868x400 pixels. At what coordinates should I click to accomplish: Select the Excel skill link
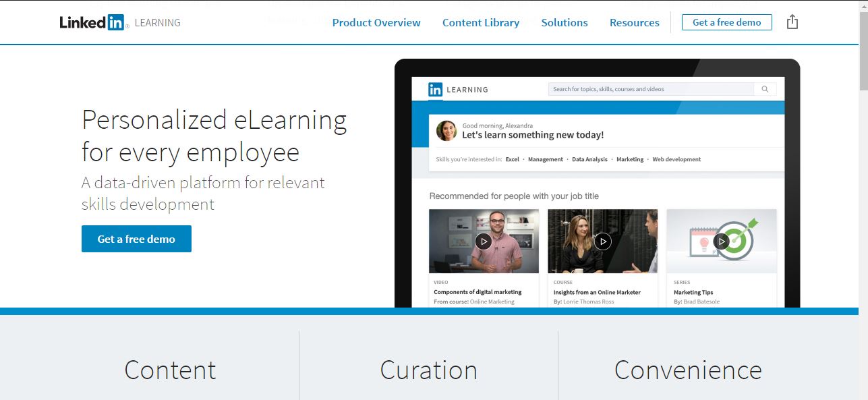coord(512,159)
